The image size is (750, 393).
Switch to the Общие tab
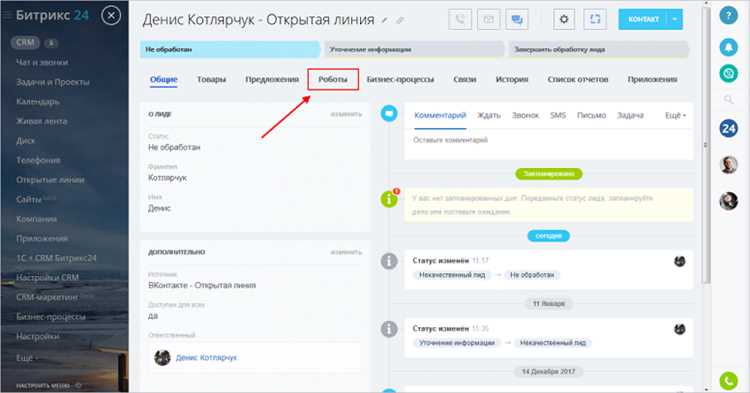164,79
